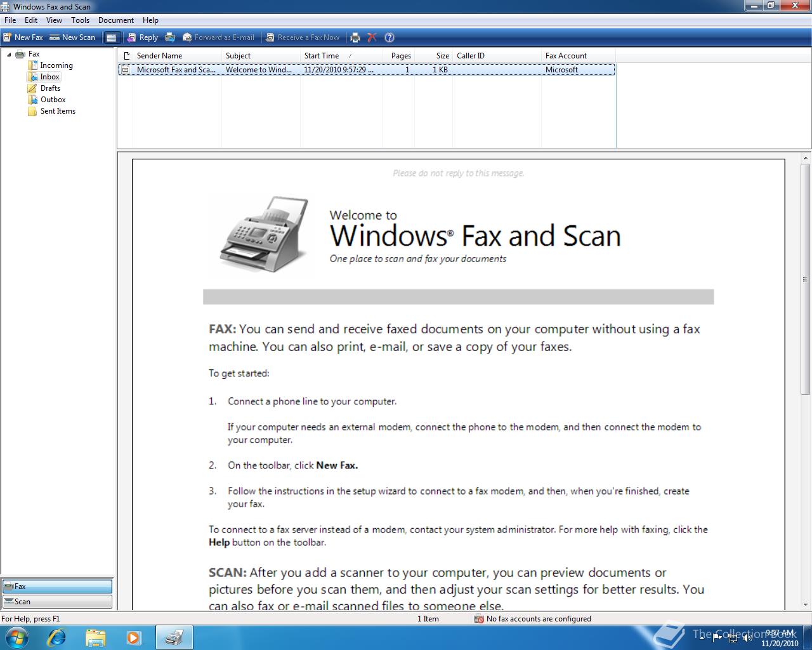Open the Tools menu
Viewport: 812px width, 650px height.
(80, 20)
